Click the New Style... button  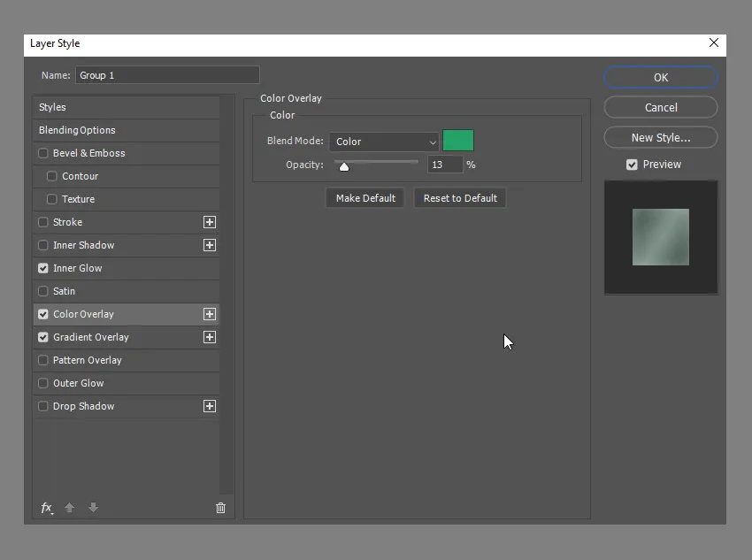(660, 137)
